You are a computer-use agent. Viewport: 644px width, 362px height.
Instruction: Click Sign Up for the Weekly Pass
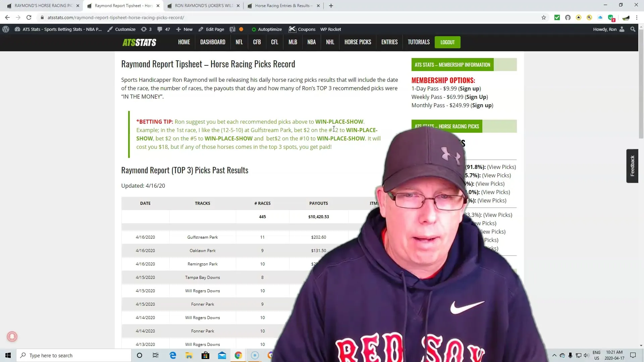476,97
